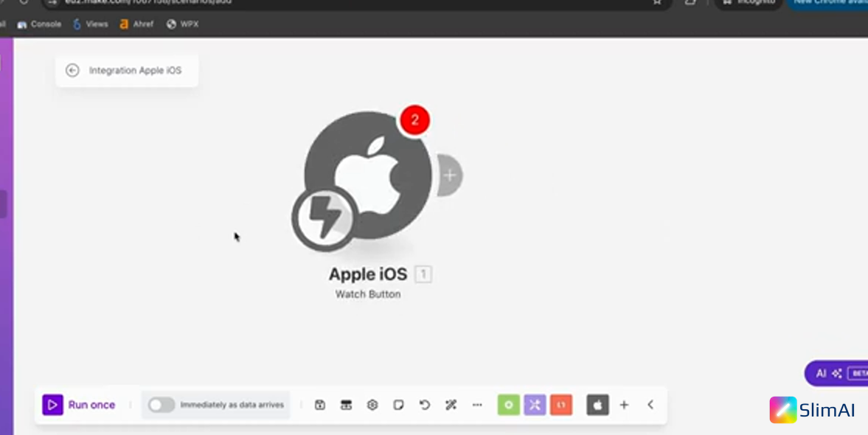Screen dimensions: 868x435
Task: Collapse the toolbar with the left chevron
Action: coord(650,405)
